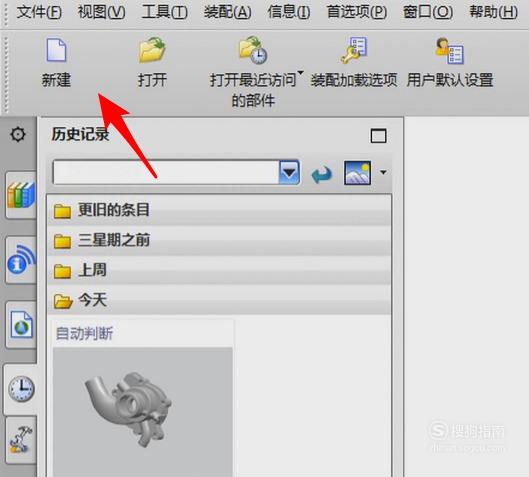Click the history filter input field
The width and height of the screenshot is (529, 477).
pos(166,172)
